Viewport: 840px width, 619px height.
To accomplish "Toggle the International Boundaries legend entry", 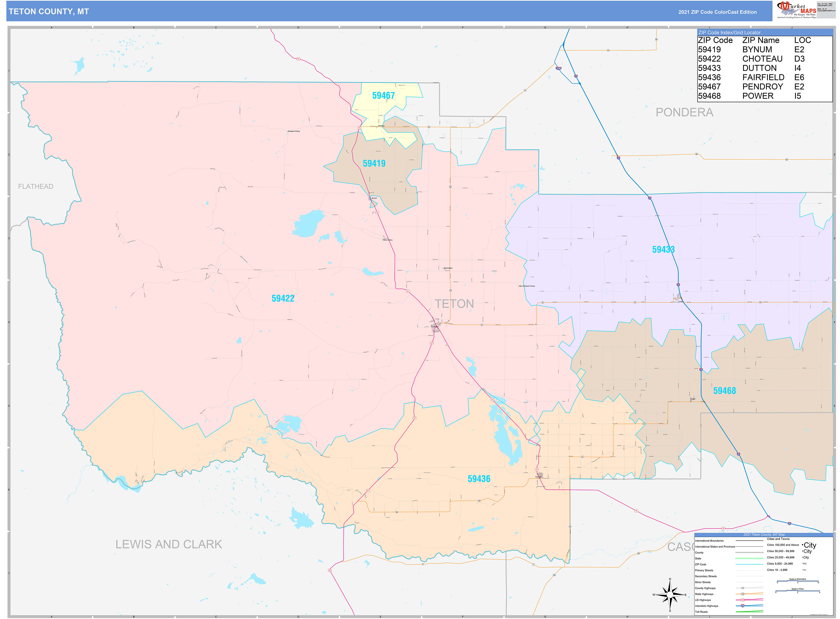I will pyautogui.click(x=710, y=541).
